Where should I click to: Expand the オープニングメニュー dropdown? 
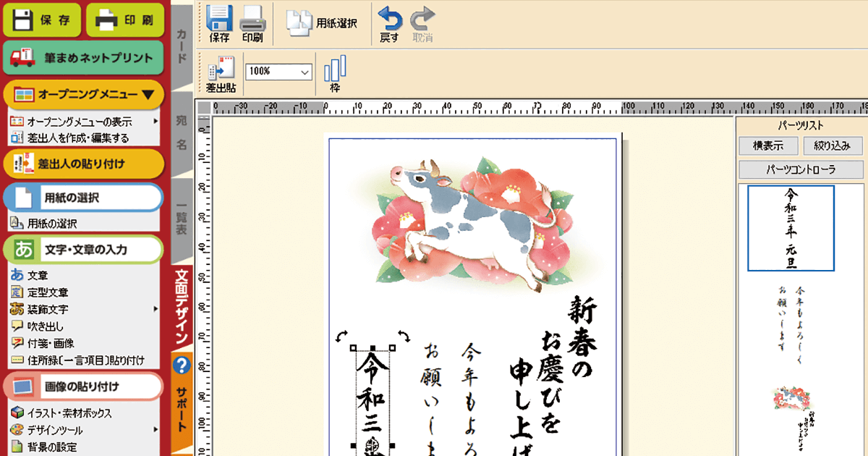(x=83, y=94)
